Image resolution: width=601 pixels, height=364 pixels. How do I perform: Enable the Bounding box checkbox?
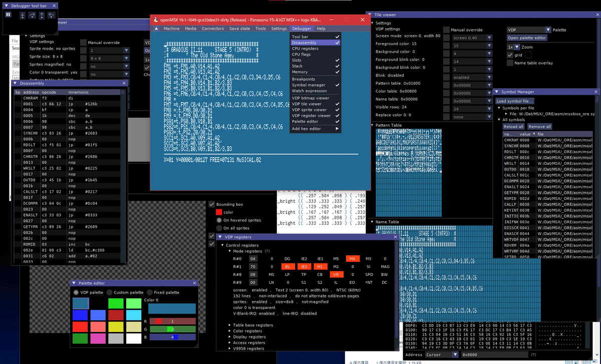pos(212,204)
